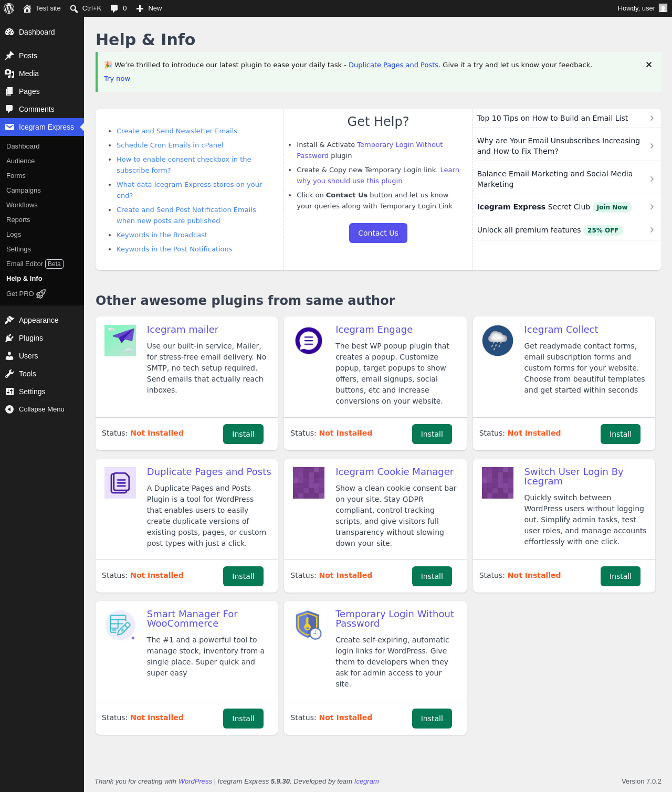Install the Icegram Cookie Manager plugin
672x792 pixels.
point(432,576)
